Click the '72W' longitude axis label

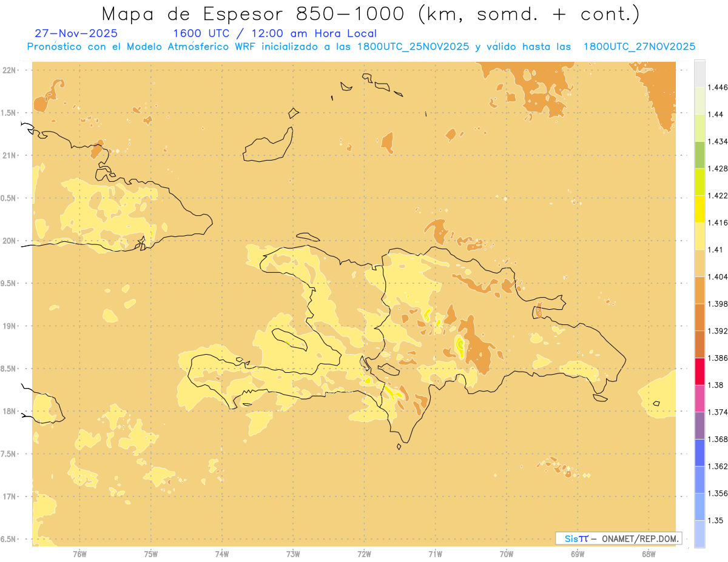pos(365,554)
